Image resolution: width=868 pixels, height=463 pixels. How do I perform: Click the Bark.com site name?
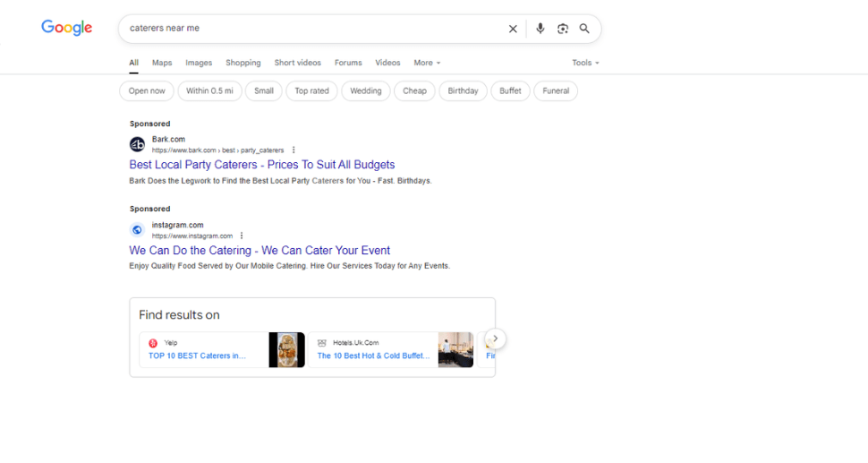168,140
